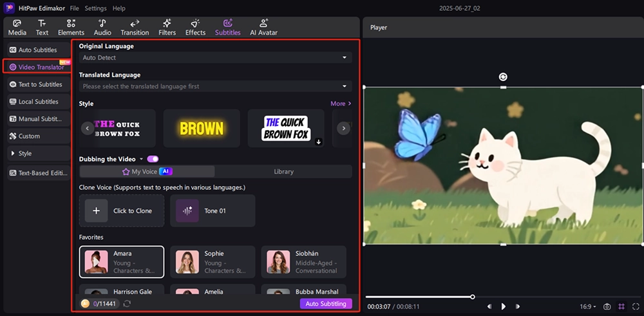Switch to Library voice tab
Viewport: 644px width, 316px height.
click(283, 172)
